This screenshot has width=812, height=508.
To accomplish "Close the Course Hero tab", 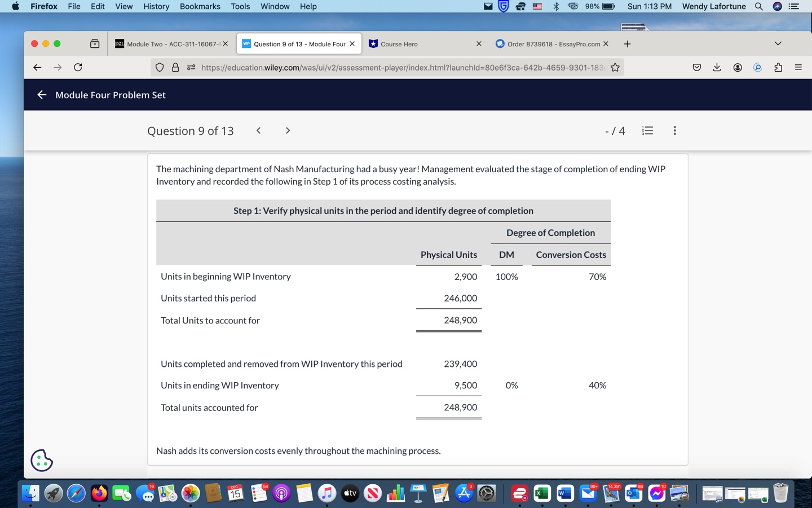I will tap(479, 43).
